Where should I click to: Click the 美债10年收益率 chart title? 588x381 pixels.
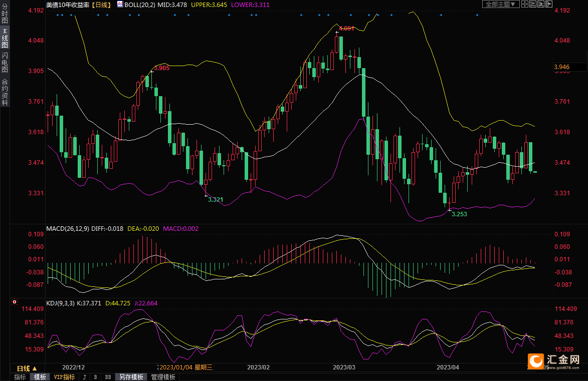(68, 5)
